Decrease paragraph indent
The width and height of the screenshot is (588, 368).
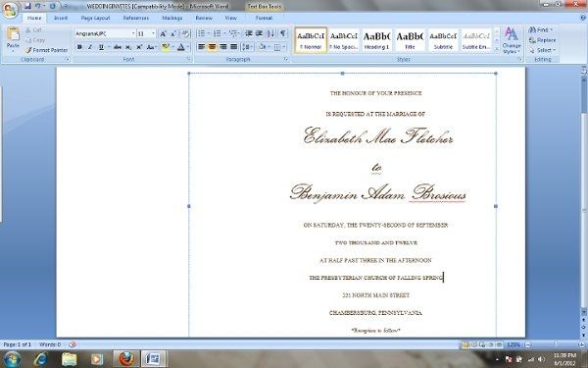click(x=248, y=33)
